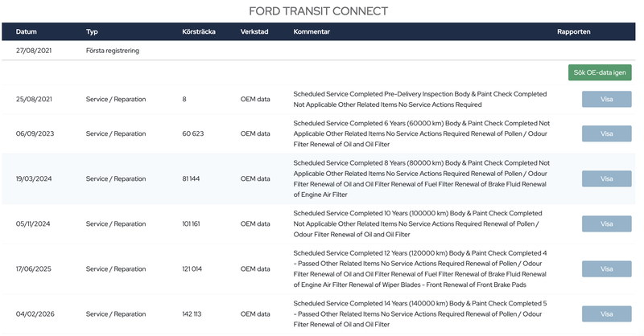Open Visa report for 04/02/2026 service
The image size is (644, 336).
607,314
